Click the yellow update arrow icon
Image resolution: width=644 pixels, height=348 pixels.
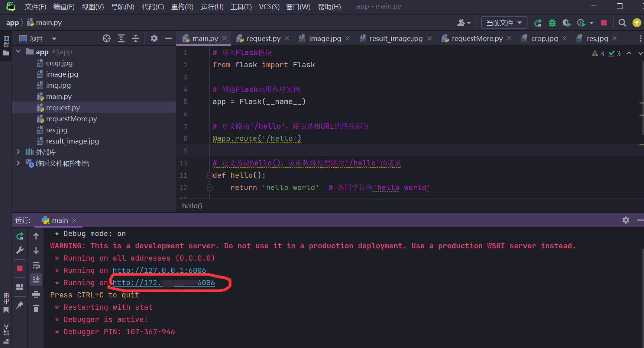(637, 23)
